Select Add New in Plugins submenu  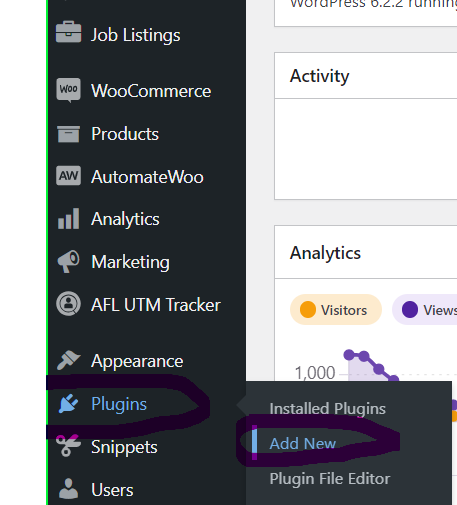[303, 444]
